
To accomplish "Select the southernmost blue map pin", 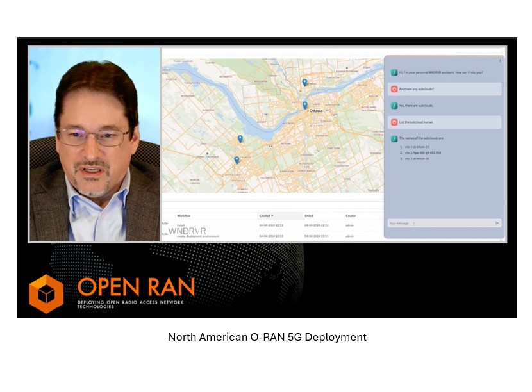I will [x=237, y=160].
